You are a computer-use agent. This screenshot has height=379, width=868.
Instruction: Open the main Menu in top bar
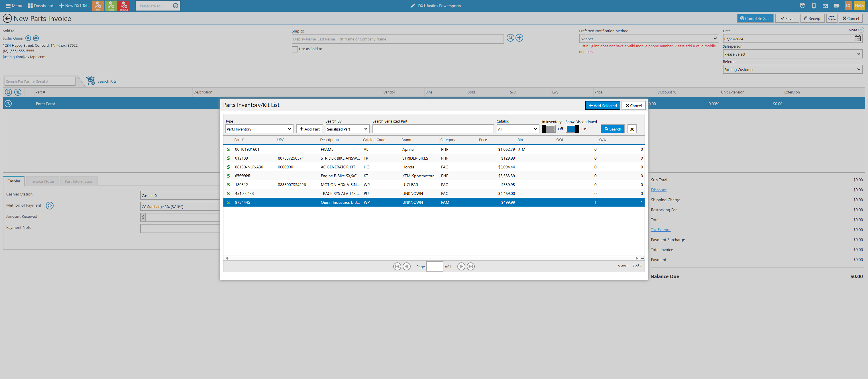click(14, 6)
